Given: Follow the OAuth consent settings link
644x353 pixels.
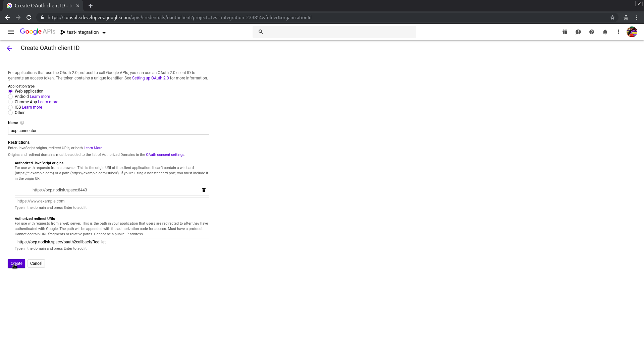Looking at the screenshot, I should [165, 155].
